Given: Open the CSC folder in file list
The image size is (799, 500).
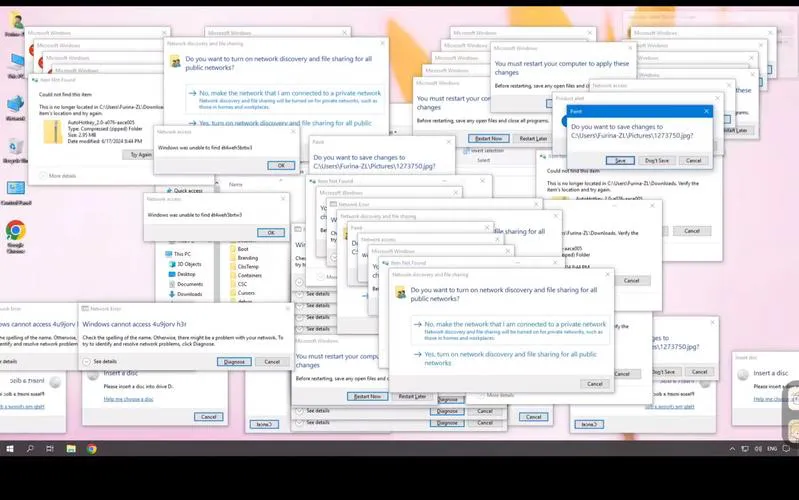Looking at the screenshot, I should [x=238, y=284].
